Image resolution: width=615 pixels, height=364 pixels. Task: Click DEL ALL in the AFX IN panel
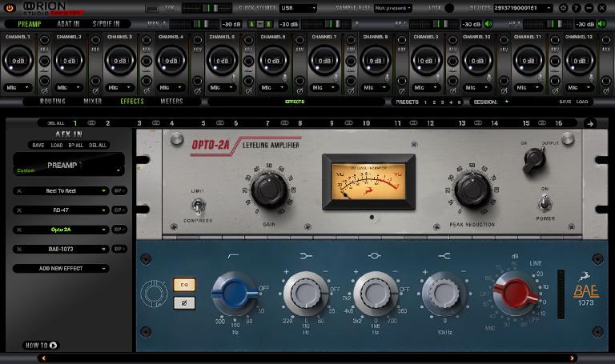[x=98, y=146]
